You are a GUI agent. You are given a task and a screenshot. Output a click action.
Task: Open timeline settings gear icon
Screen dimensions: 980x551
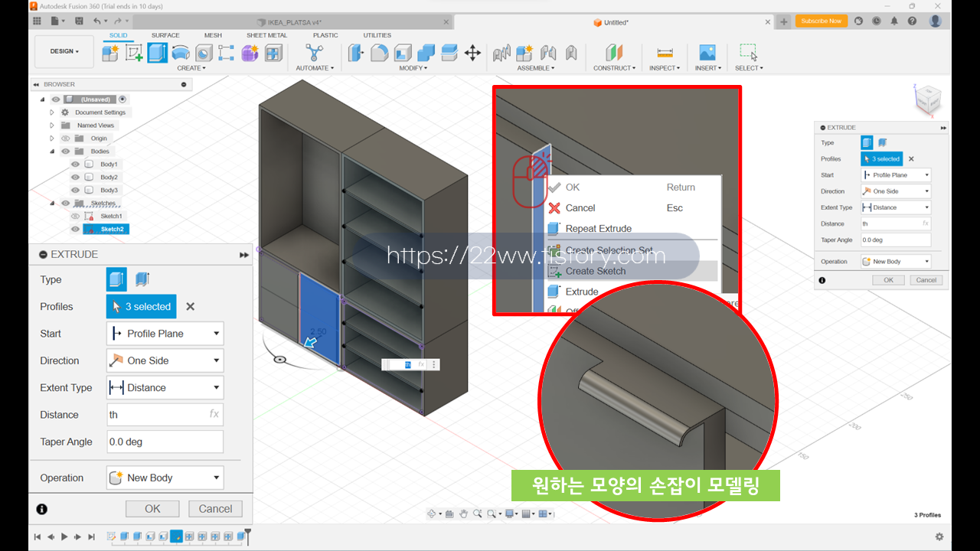coord(939,537)
